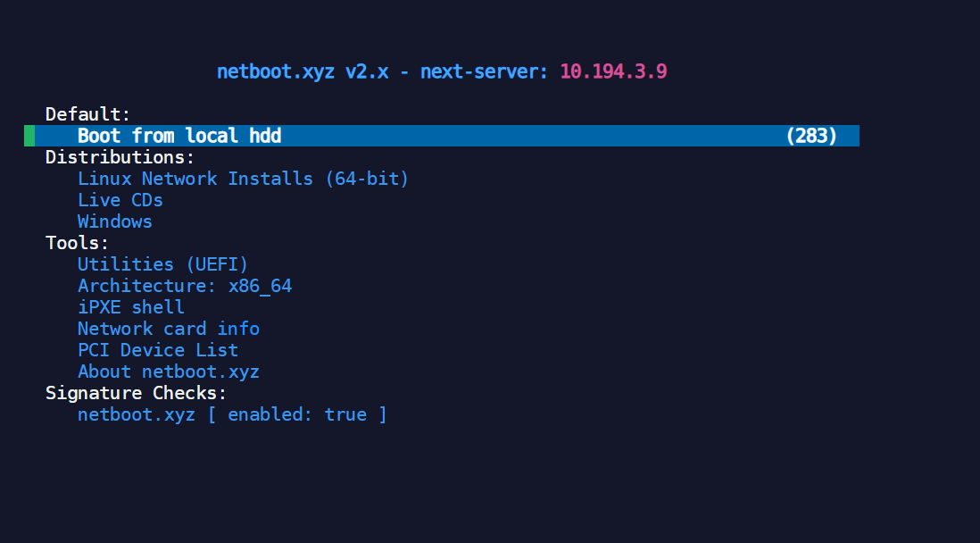Screen dimensions: 980x543
Task: Click the Tools: section header
Action: pos(77,243)
